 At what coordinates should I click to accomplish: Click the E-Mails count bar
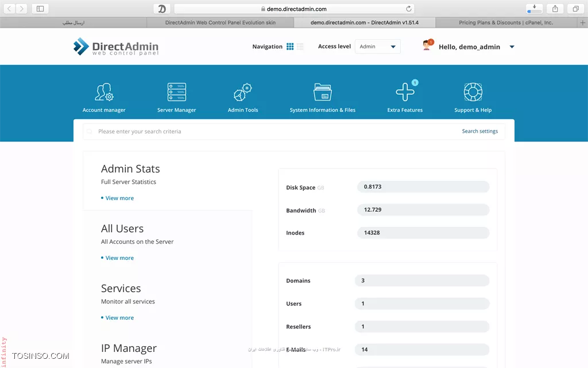click(x=422, y=349)
